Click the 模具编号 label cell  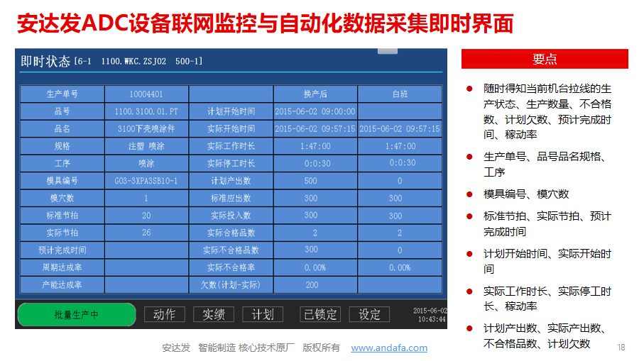coord(62,181)
